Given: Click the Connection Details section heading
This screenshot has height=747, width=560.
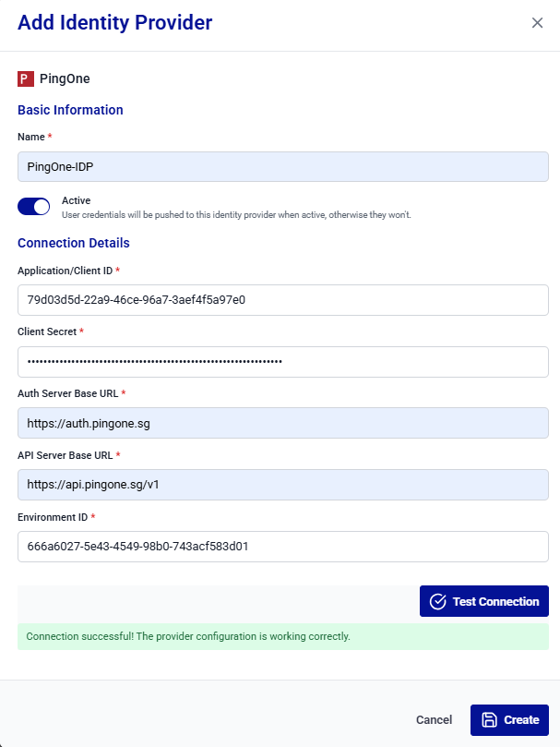Looking at the screenshot, I should click(x=73, y=243).
